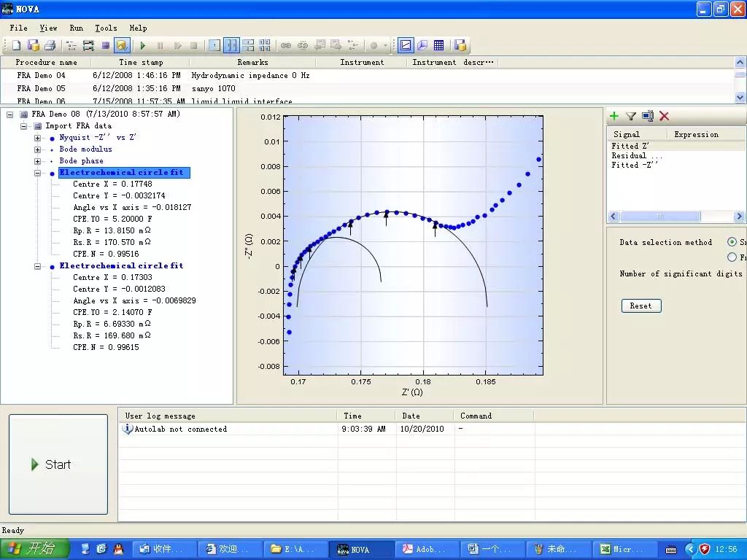Click the Skip step toolbar icon
747x560 pixels.
(x=178, y=45)
